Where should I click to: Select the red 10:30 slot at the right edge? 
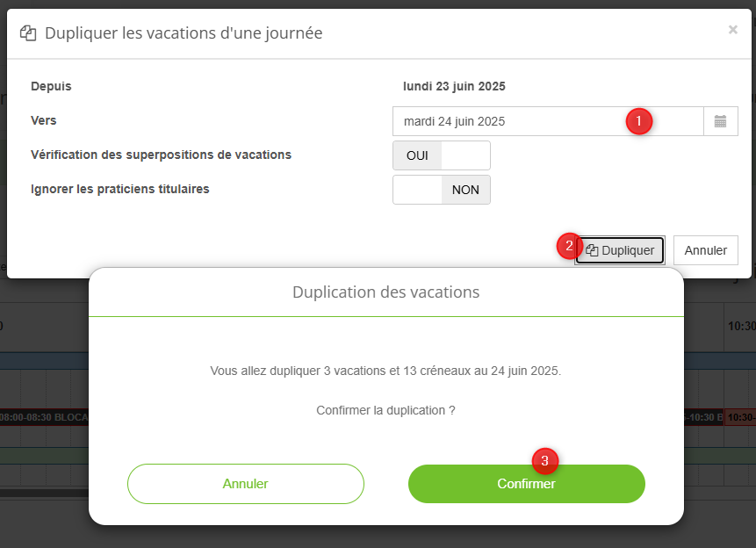[x=740, y=417]
